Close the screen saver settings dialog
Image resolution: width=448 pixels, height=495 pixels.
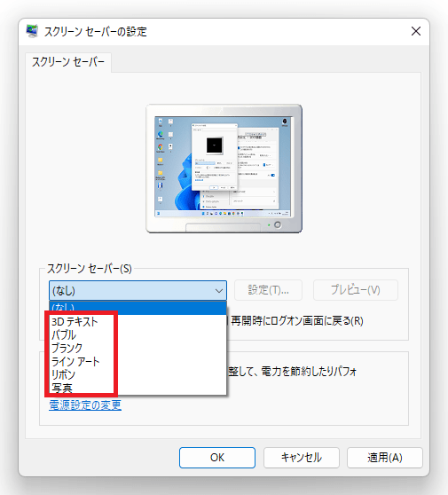pos(416,31)
